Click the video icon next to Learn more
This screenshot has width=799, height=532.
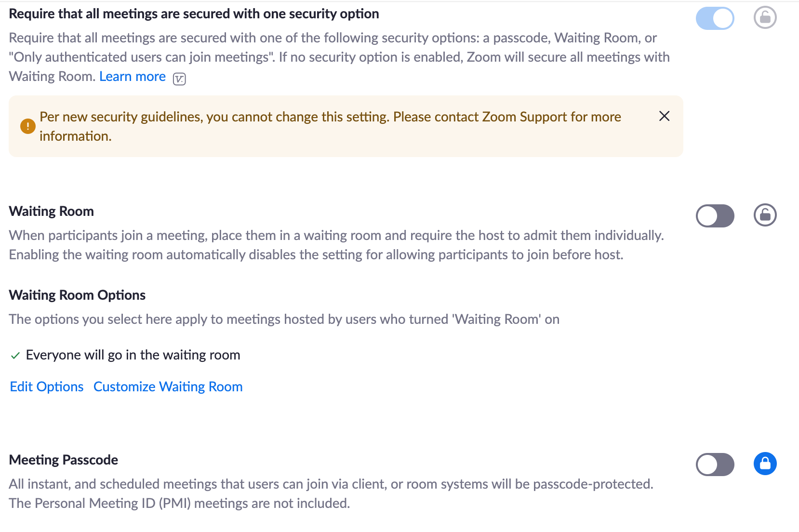179,79
